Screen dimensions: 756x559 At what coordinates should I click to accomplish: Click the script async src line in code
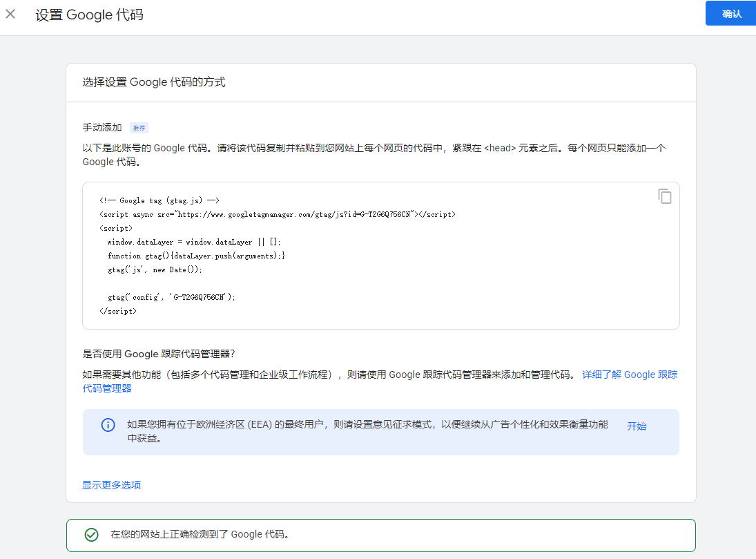coord(278,214)
